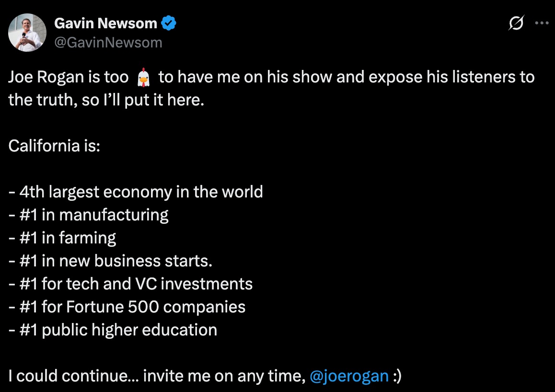The image size is (555, 392).
Task: Click the "#1 in new business starts." line
Action: [116, 261]
